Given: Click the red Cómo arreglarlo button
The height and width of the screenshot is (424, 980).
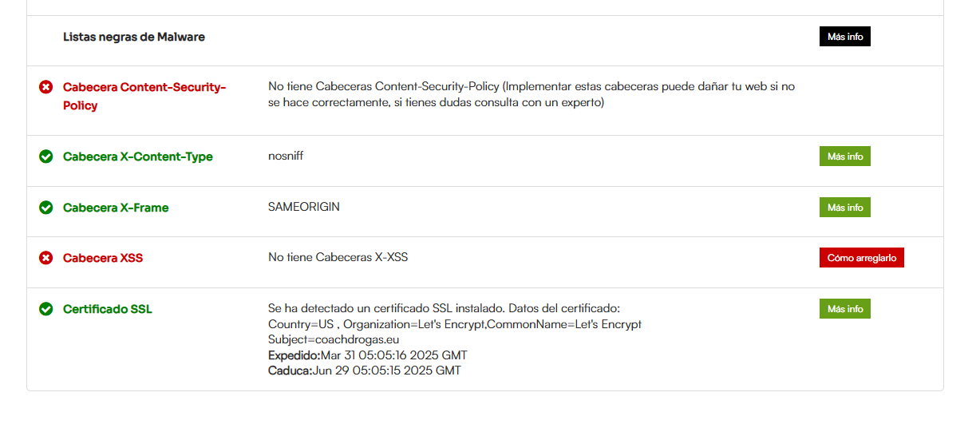Looking at the screenshot, I should pyautogui.click(x=861, y=258).
